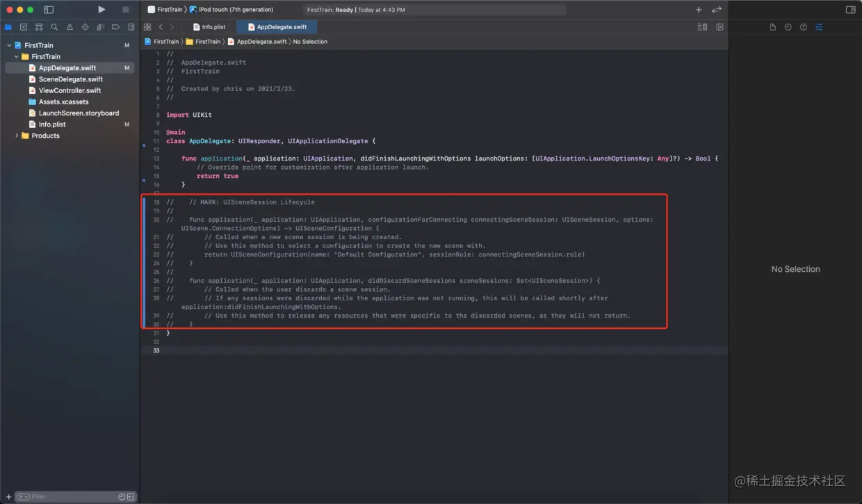This screenshot has height=504, width=862.
Task: Select the Products folder row
Action: pyautogui.click(x=70, y=136)
